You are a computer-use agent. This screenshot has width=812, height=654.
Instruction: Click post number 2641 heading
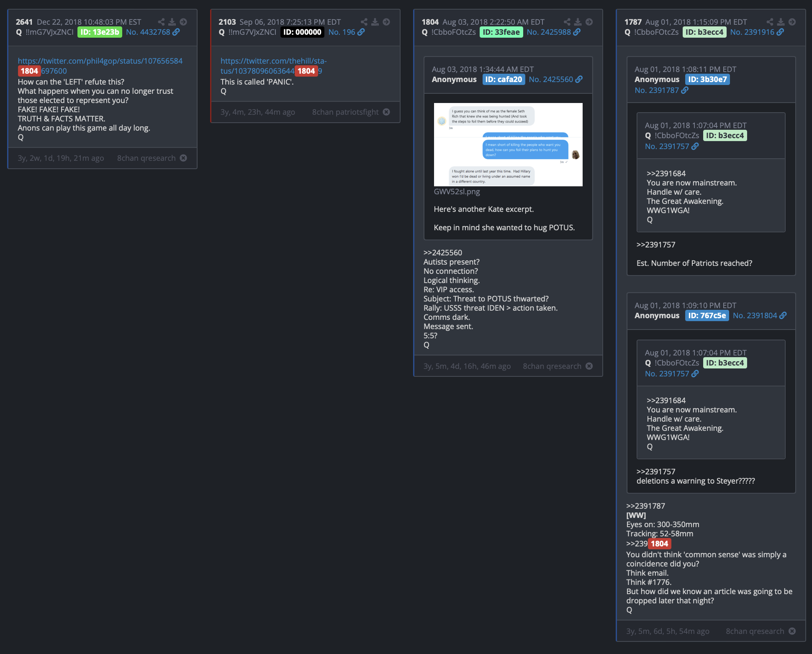[24, 22]
